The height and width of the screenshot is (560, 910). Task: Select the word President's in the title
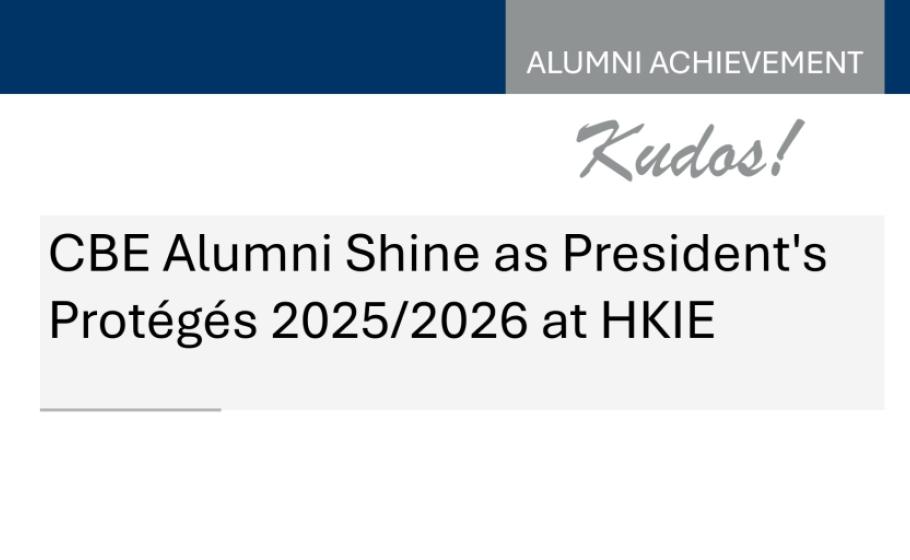[x=693, y=254]
